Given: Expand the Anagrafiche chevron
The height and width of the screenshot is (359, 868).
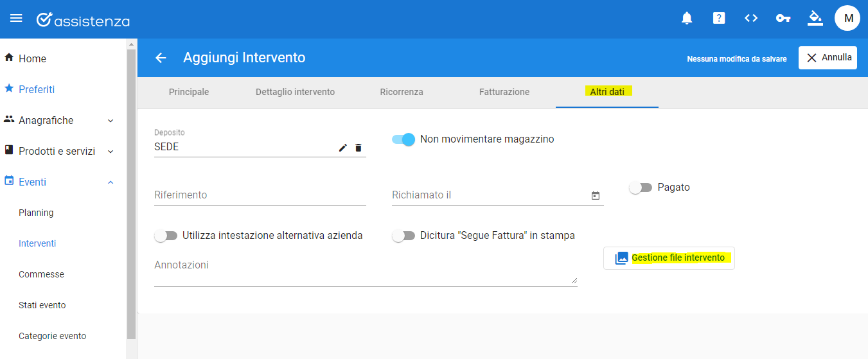Looking at the screenshot, I should (111, 121).
